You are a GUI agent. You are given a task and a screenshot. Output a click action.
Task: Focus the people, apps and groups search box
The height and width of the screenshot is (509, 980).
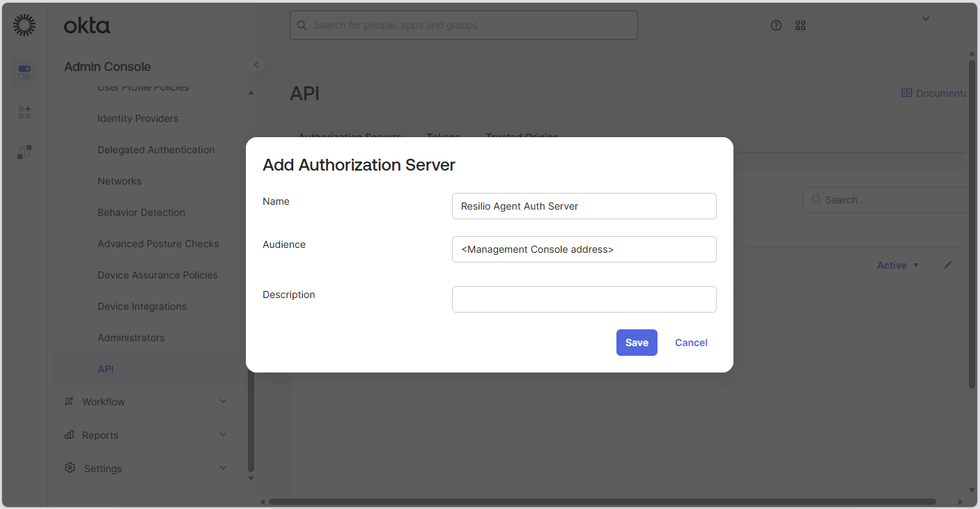click(x=463, y=25)
